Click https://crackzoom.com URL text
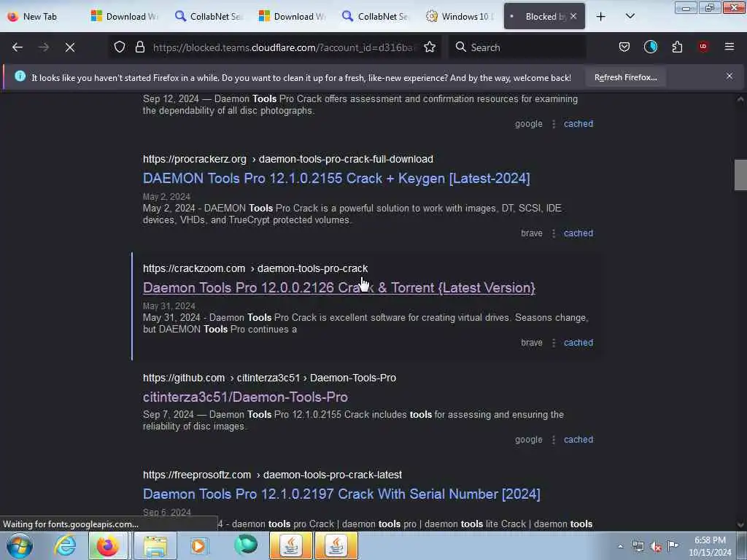Image resolution: width=747 pixels, height=560 pixels. tap(194, 268)
